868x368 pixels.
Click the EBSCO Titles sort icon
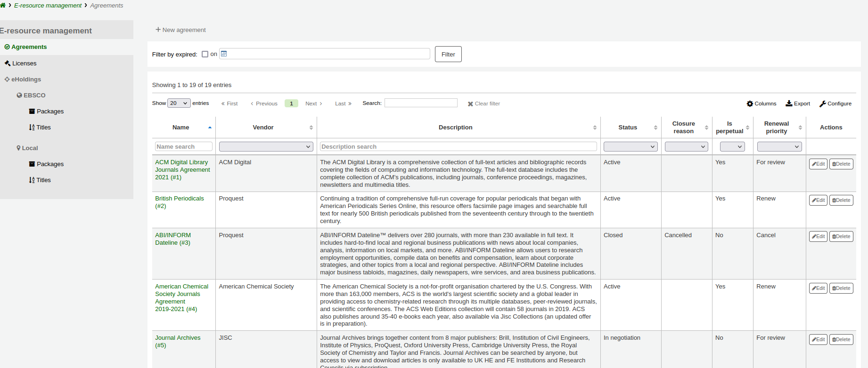coord(32,128)
